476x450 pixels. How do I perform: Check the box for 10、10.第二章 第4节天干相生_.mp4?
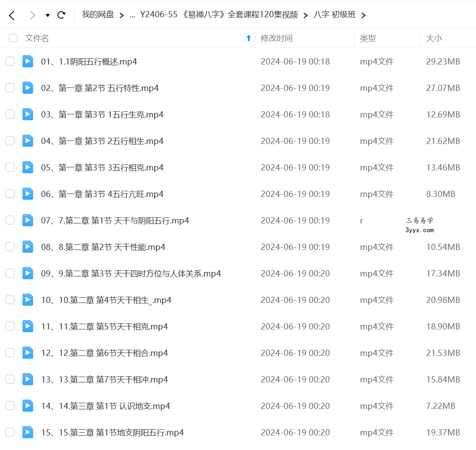point(10,299)
